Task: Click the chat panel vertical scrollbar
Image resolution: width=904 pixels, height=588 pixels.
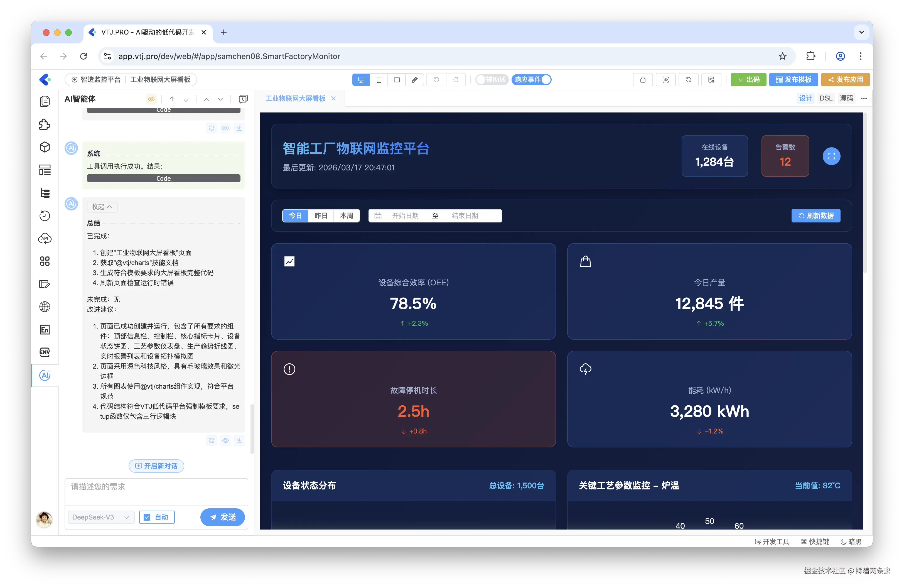Action: (252, 428)
